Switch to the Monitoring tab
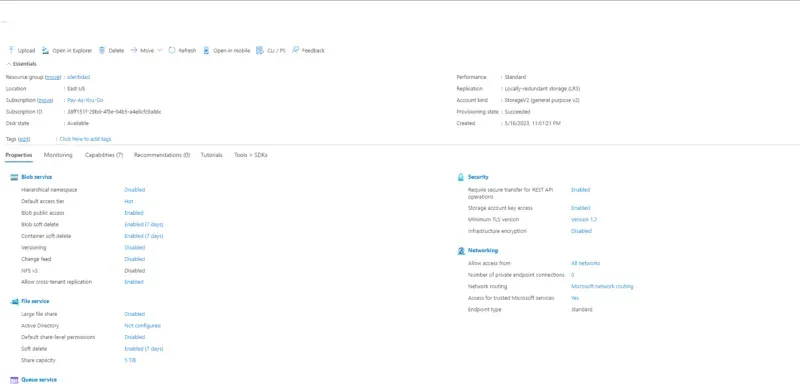 [58, 155]
